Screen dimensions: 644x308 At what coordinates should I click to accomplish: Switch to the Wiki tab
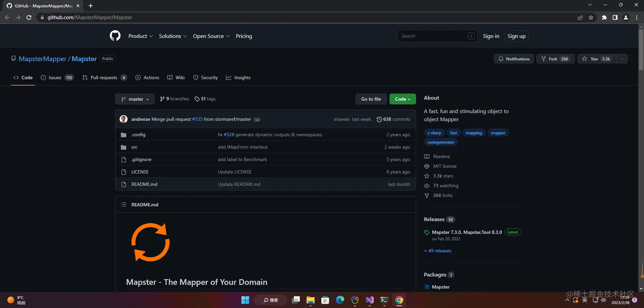tap(176, 77)
